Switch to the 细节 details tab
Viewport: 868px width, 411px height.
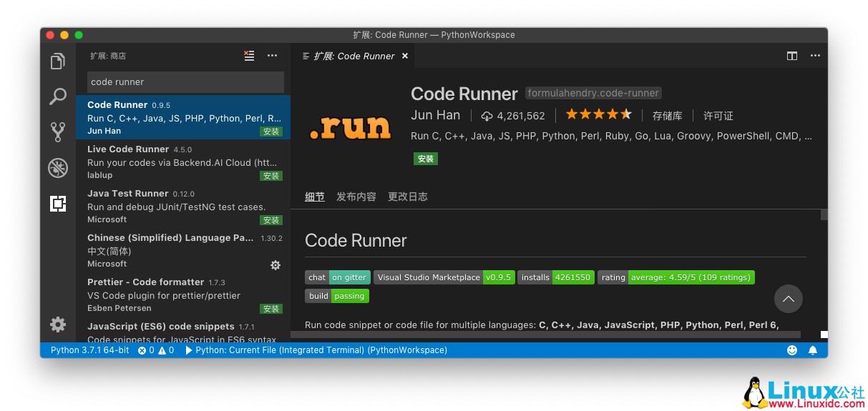[x=315, y=197]
